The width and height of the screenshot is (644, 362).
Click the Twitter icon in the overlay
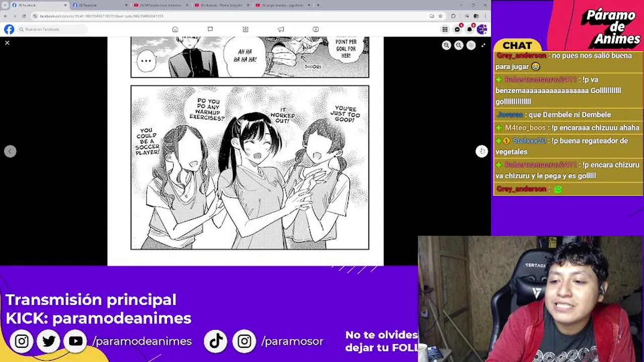49,341
